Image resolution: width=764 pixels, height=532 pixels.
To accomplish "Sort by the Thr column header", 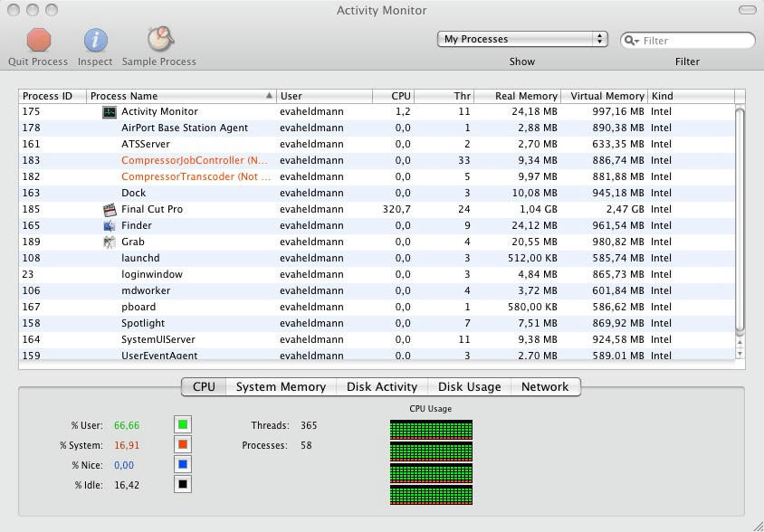I will pyautogui.click(x=444, y=96).
